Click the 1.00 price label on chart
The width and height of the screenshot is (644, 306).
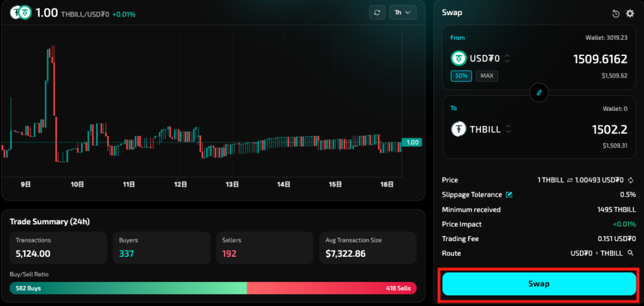[x=413, y=142]
